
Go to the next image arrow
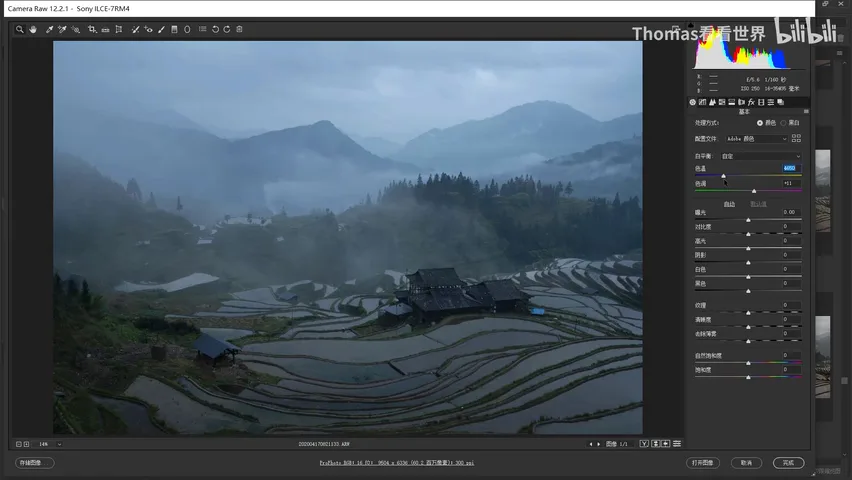click(x=599, y=444)
